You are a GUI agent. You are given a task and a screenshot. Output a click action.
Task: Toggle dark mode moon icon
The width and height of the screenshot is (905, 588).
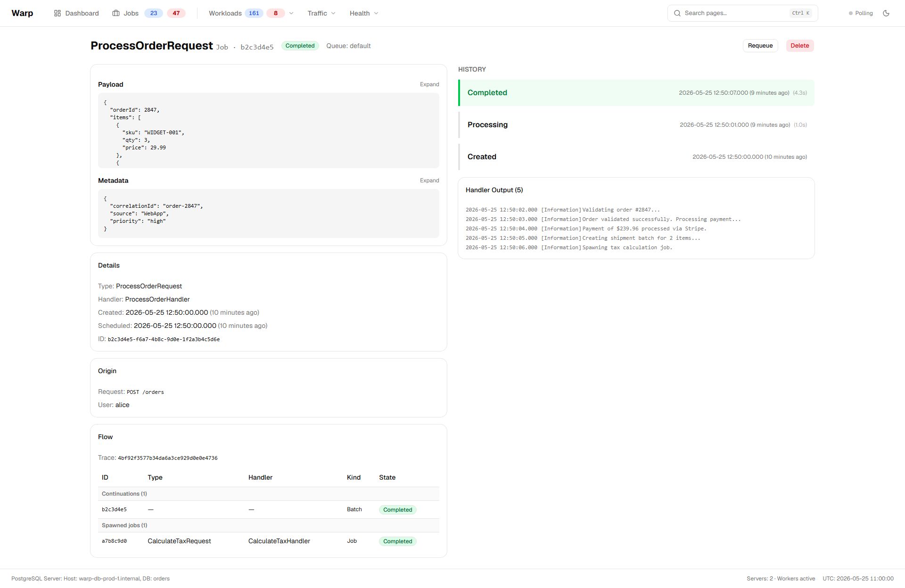click(x=886, y=13)
